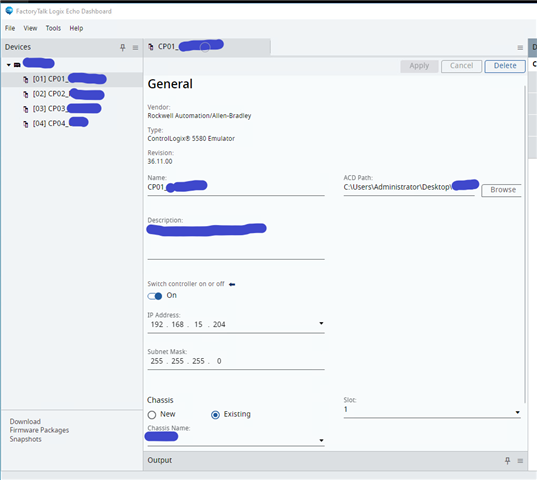Click the Rockwell Automation/Allen-Bradley vendor text
This screenshot has width=537, height=480.
pos(199,116)
